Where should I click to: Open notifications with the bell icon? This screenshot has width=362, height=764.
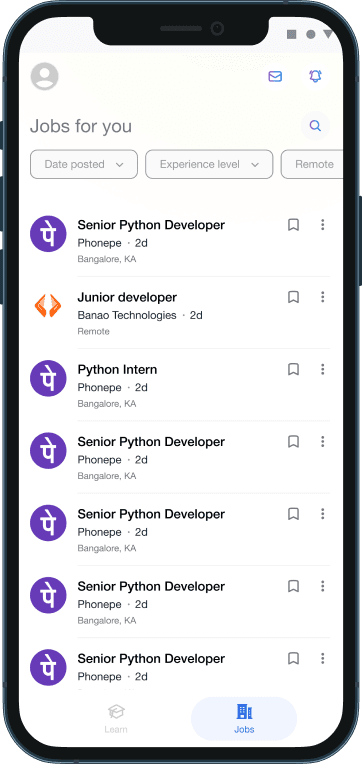[315, 76]
